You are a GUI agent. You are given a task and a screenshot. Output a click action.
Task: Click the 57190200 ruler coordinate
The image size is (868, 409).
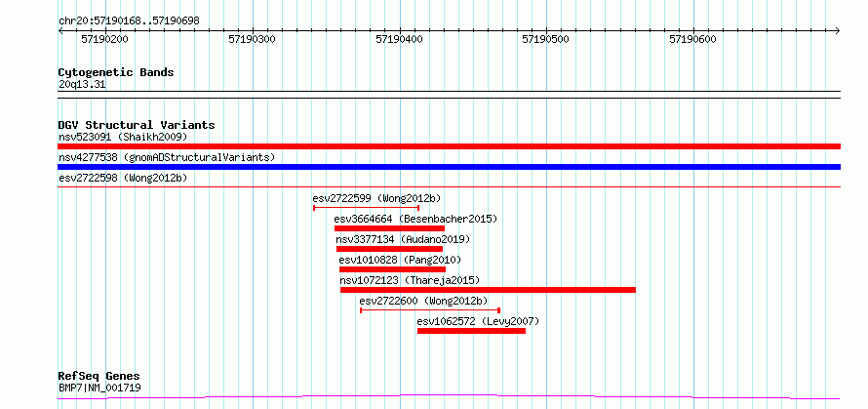tap(104, 39)
